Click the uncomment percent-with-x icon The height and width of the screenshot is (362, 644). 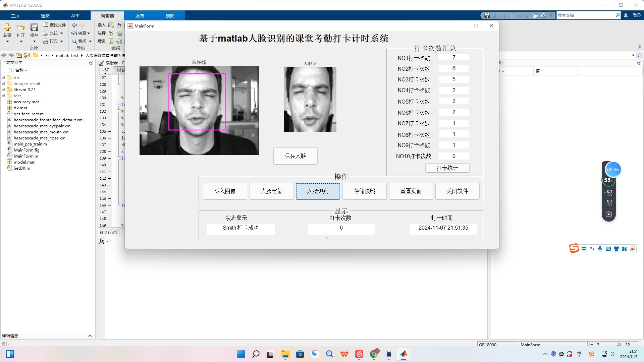tap(119, 33)
